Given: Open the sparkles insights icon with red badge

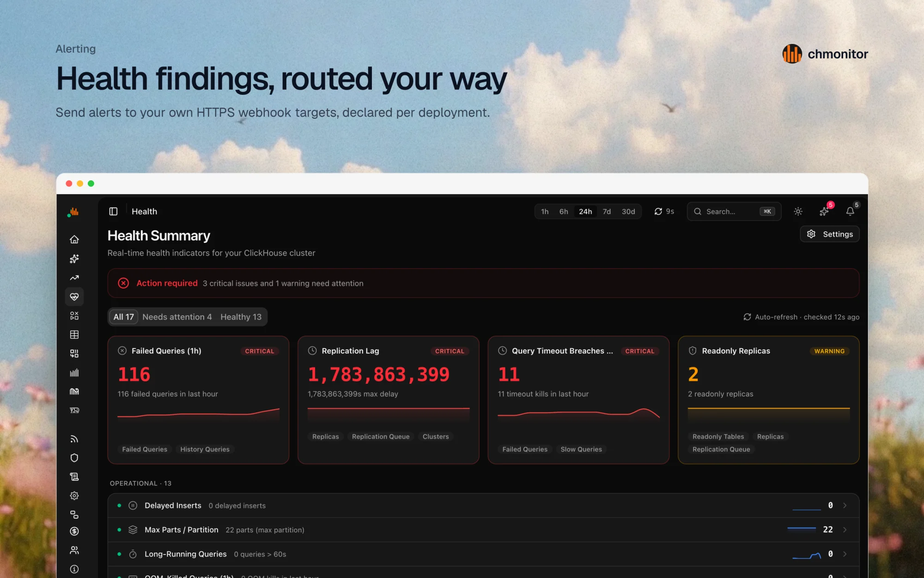Looking at the screenshot, I should tap(824, 211).
